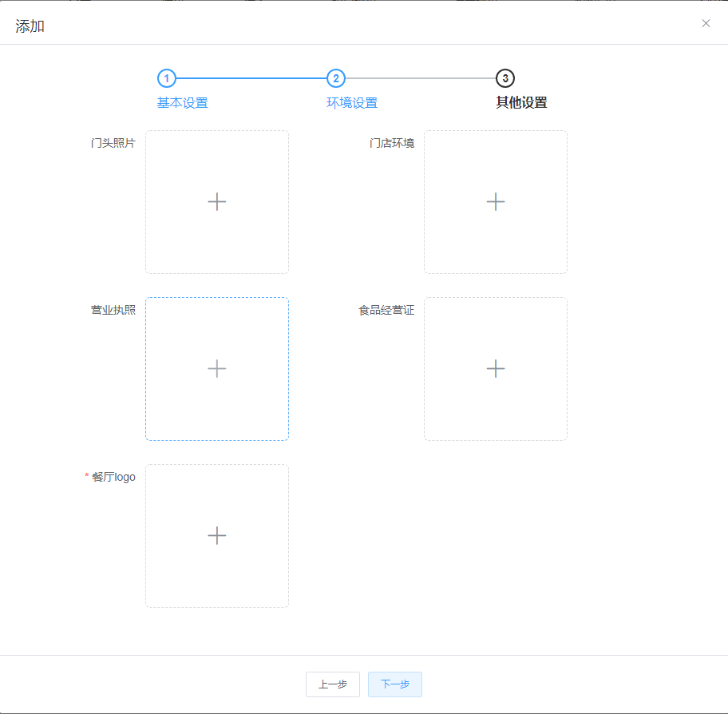Select the 其他设置 step label
Screen dimensions: 728x714
tap(521, 103)
